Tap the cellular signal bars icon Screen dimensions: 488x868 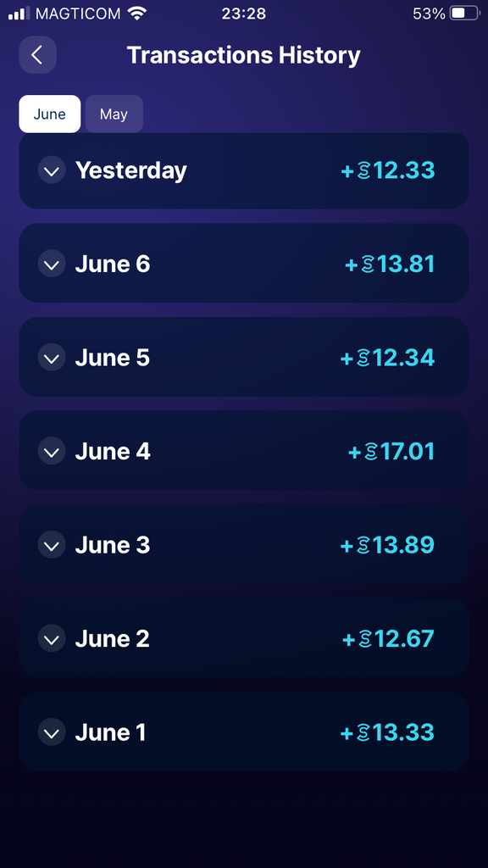coord(19,14)
